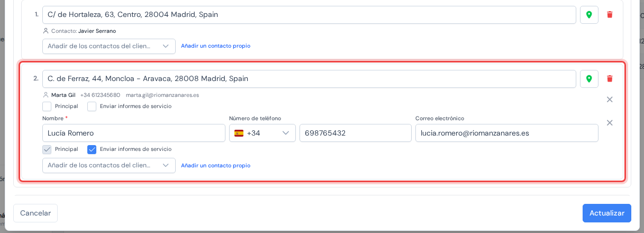Remove Lucía Romero contact row with X

610,123
